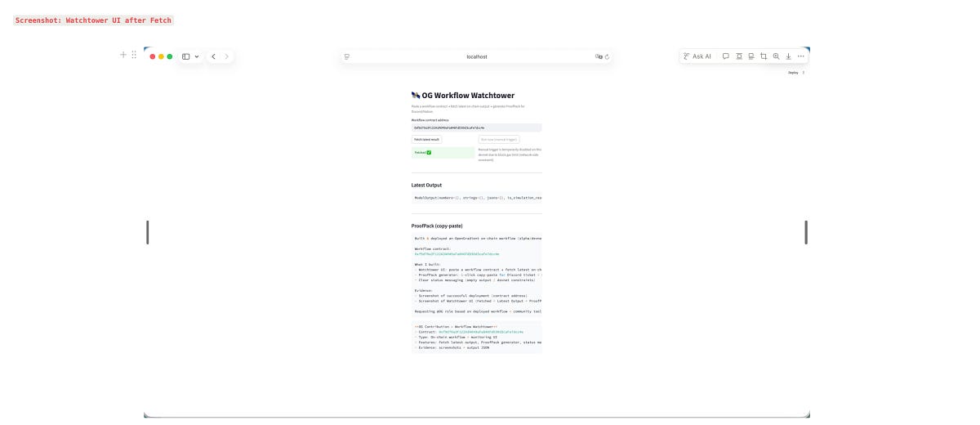Image resolution: width=980 pixels, height=425 pixels.
Task: Toggle the browser sidebar icon
Action: click(x=186, y=56)
